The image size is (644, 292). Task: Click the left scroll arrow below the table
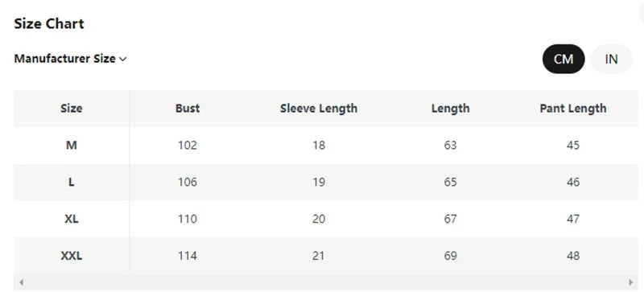click(22, 282)
